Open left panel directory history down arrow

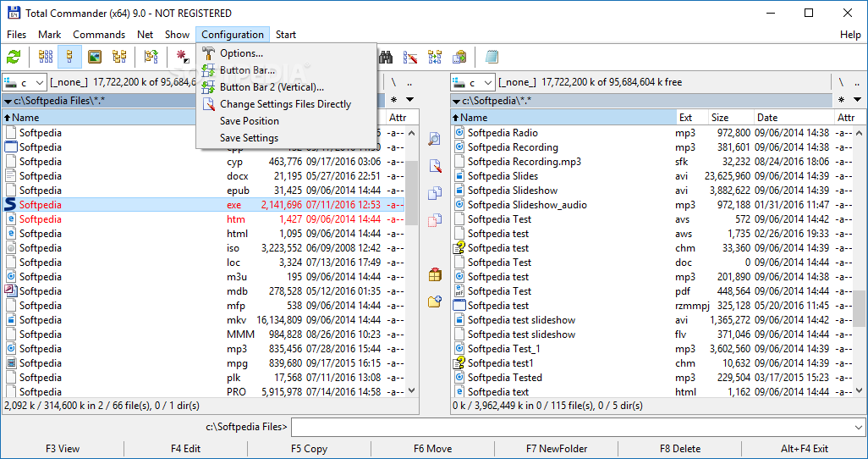tap(409, 100)
